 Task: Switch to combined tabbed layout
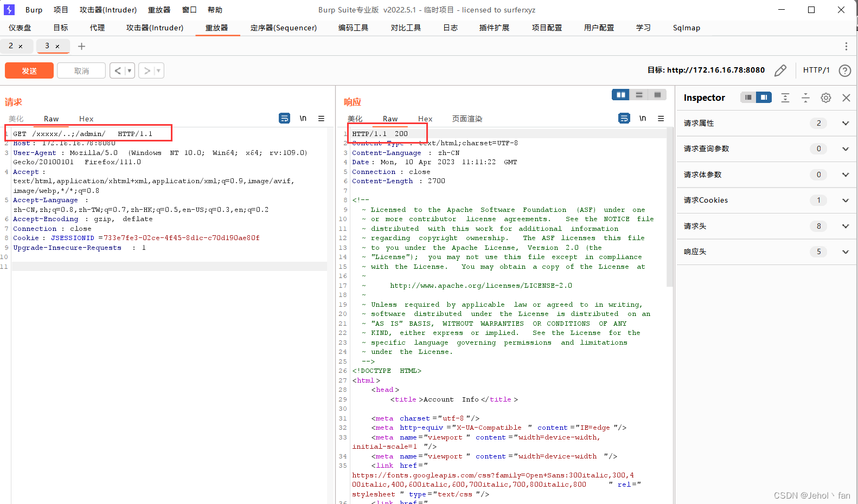(657, 95)
